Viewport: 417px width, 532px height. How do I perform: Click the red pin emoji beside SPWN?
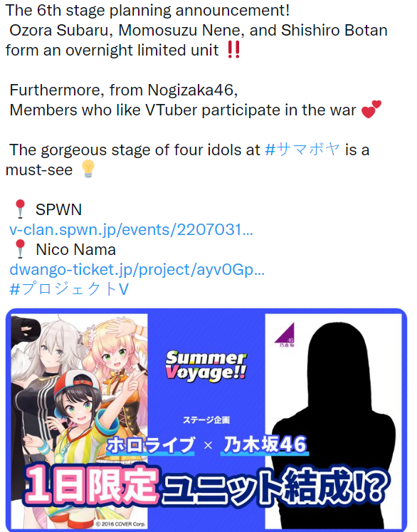coord(21,209)
